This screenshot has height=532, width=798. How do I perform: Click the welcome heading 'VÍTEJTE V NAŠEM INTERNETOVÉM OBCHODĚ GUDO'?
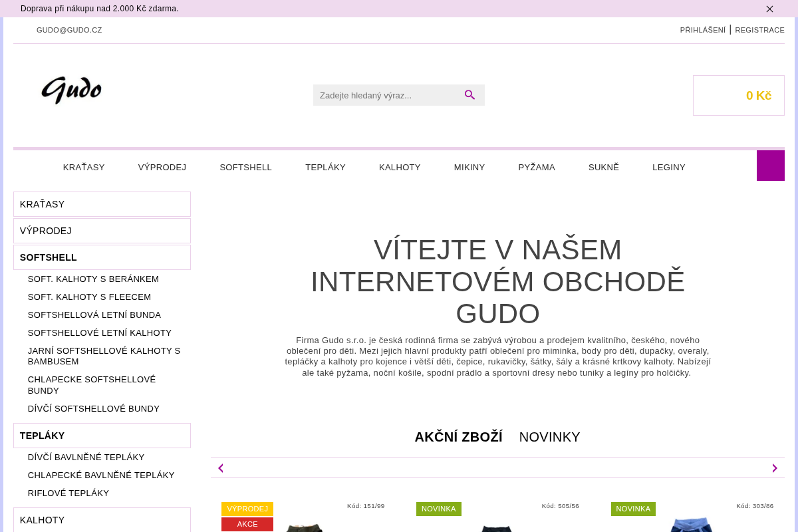(497, 281)
